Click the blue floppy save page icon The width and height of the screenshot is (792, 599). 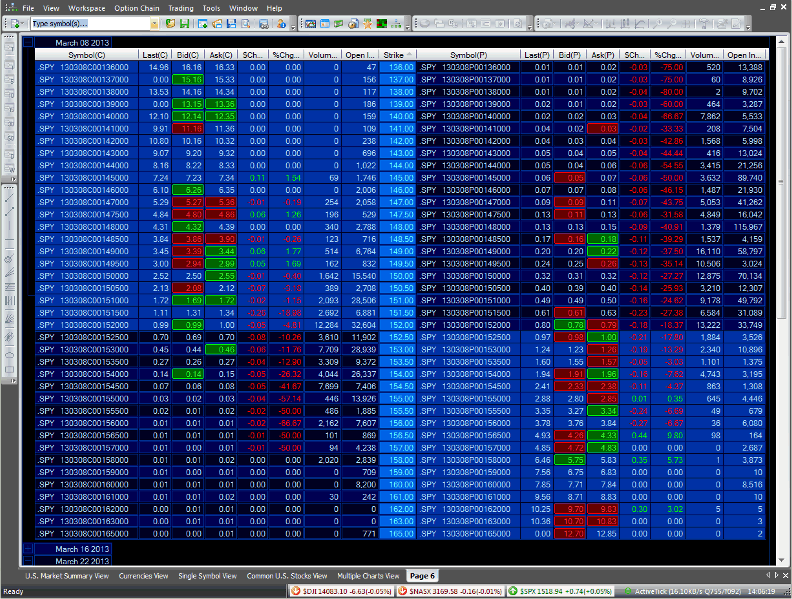click(231, 24)
